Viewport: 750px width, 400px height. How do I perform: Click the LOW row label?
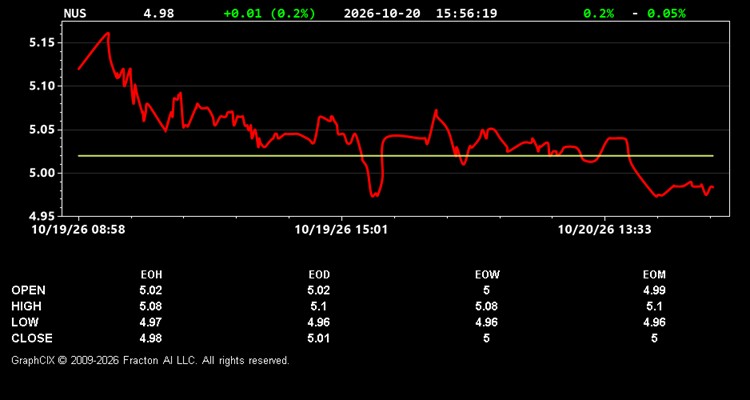[25, 322]
